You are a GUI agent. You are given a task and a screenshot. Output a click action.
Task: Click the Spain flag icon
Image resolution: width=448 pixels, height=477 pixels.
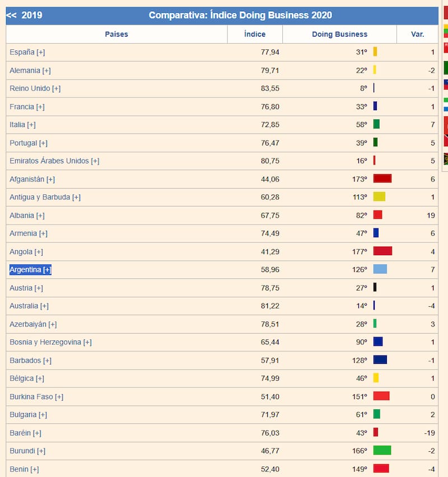375,52
